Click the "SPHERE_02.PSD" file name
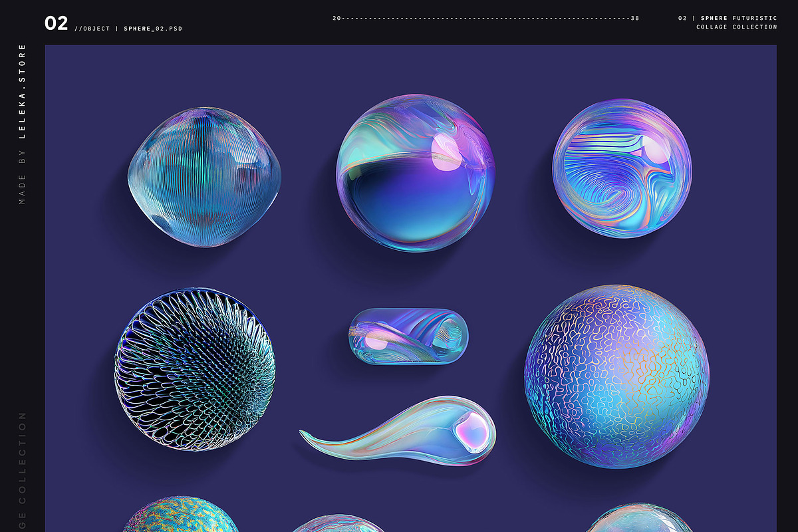The height and width of the screenshot is (532, 798). (153, 29)
